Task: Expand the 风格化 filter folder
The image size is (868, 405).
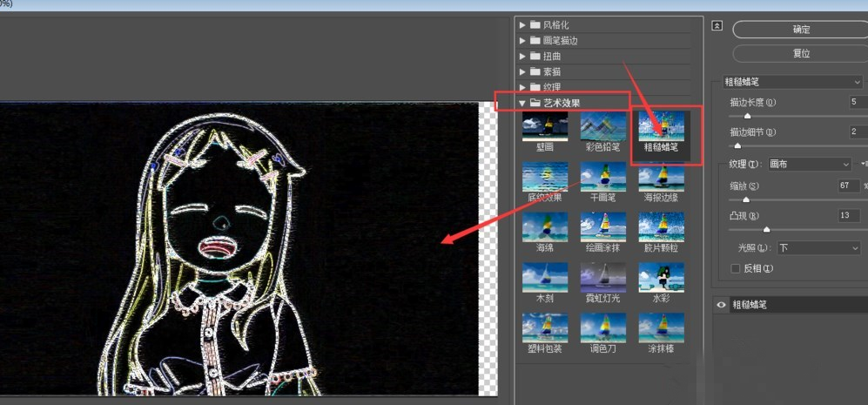Action: [x=522, y=25]
